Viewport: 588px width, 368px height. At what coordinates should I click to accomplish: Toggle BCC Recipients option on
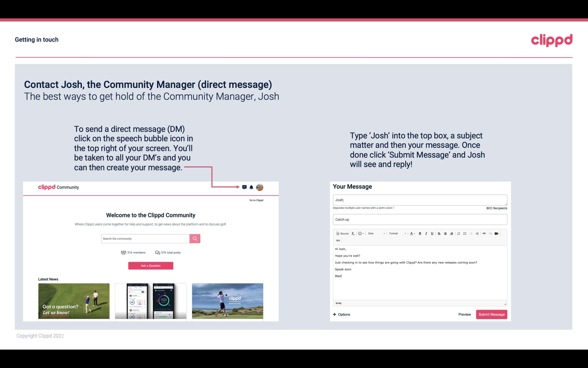(497, 208)
